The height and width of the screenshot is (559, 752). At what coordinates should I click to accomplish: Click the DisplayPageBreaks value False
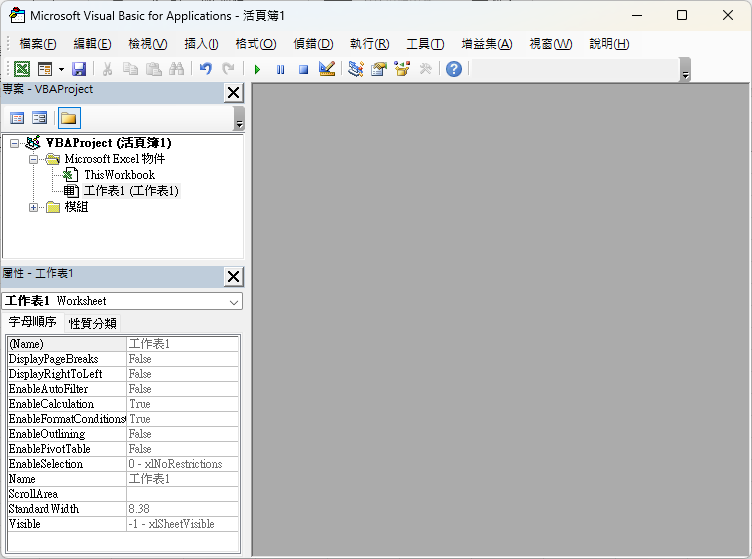pos(183,359)
